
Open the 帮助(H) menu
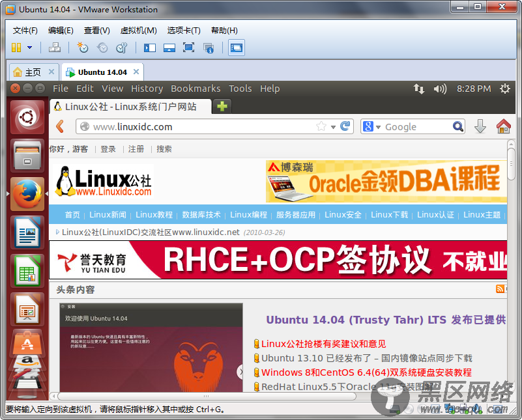coord(224,31)
